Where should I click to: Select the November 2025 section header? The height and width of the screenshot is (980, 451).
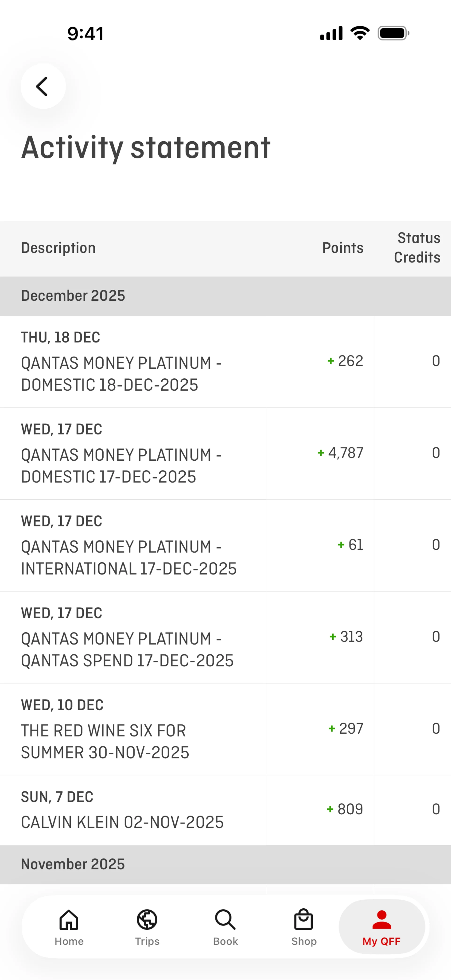[x=73, y=864]
